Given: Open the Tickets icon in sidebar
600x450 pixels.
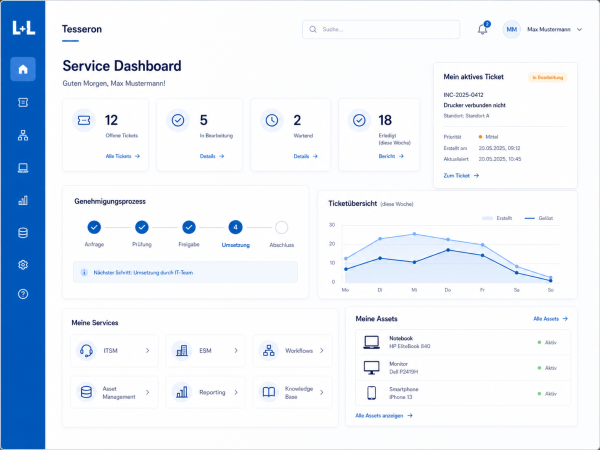Looking at the screenshot, I should (23, 102).
